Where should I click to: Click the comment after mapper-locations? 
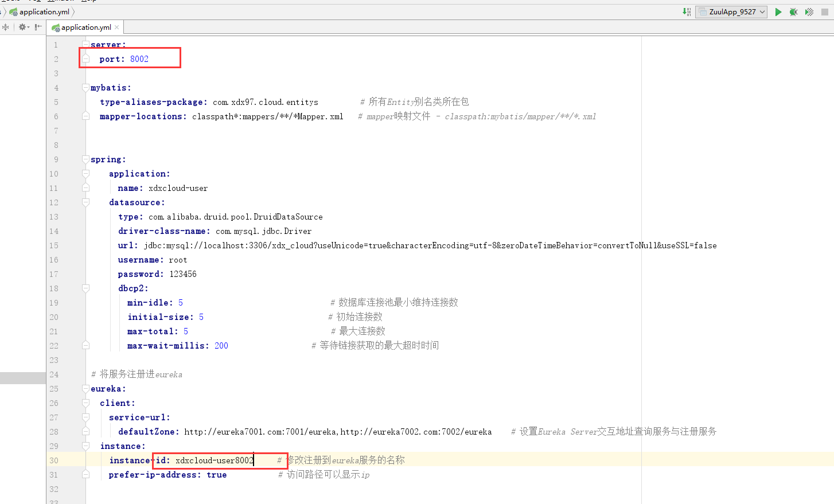click(477, 116)
